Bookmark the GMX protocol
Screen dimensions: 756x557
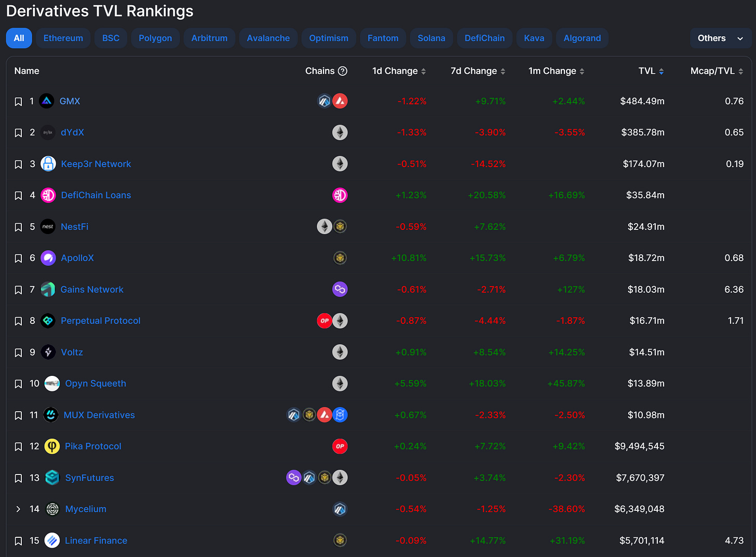(18, 102)
